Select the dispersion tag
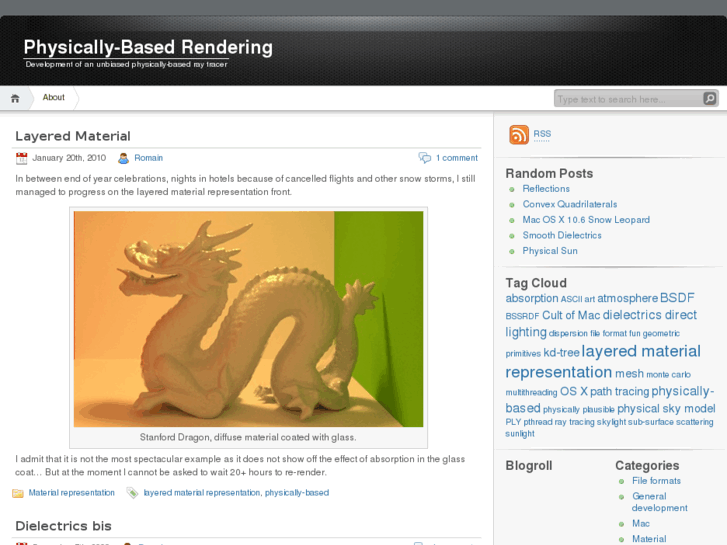 (568, 333)
